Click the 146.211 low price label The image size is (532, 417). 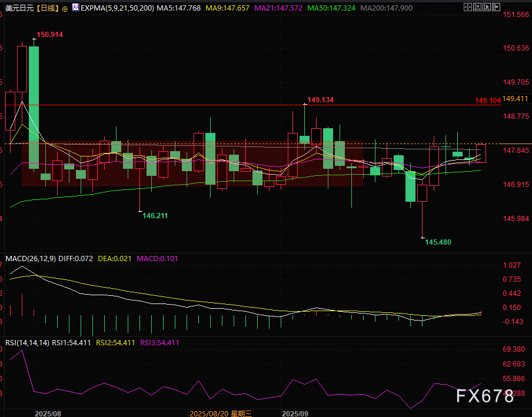coord(155,216)
